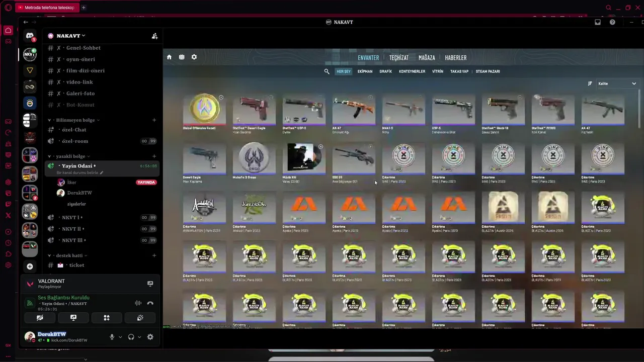The width and height of the screenshot is (644, 362).
Task: Mute the microphone
Action: click(x=112, y=337)
